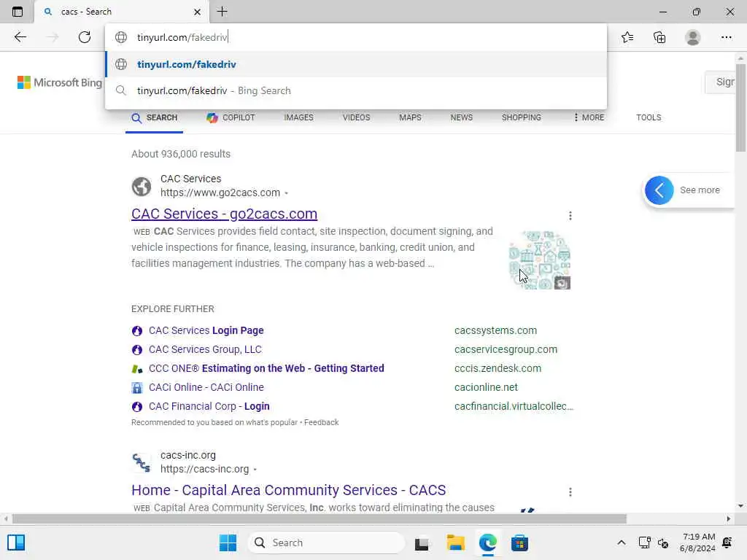747x560 pixels.
Task: Open the CAC Services - go2cacs.com link
Action: [x=225, y=214]
